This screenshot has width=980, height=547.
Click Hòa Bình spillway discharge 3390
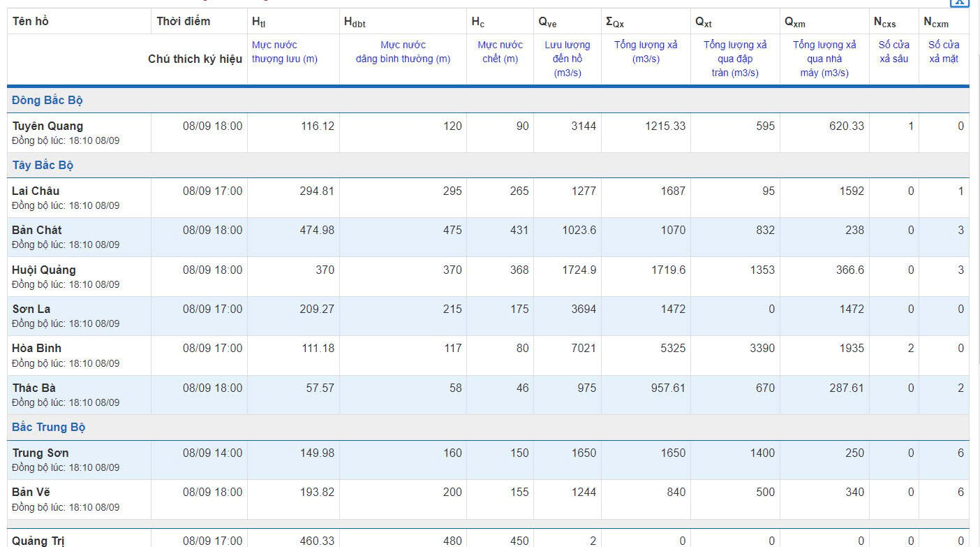point(762,349)
